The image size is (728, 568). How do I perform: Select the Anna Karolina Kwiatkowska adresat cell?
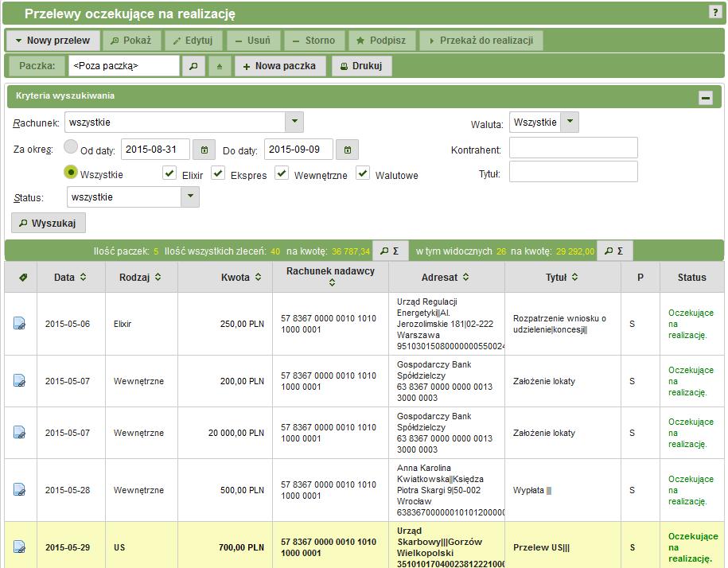pos(446,490)
